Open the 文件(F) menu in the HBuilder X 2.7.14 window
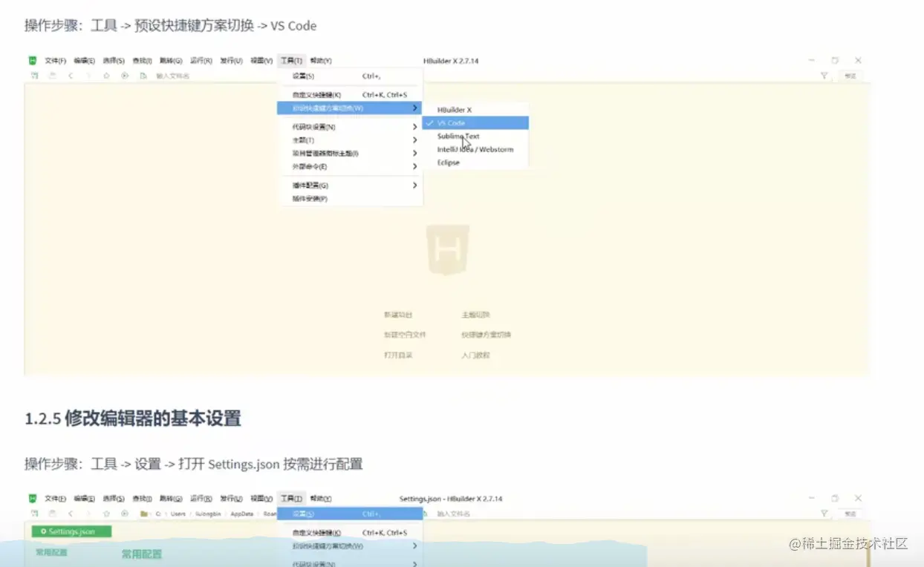 tap(56, 61)
